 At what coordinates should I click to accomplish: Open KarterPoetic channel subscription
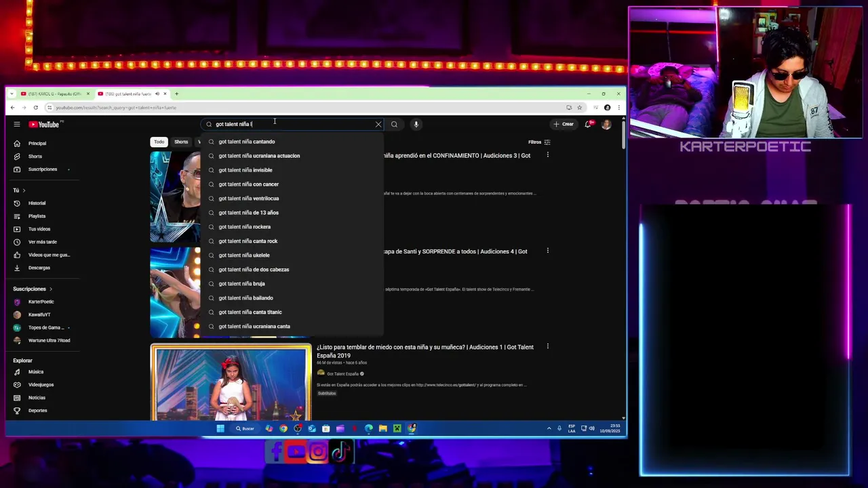tap(41, 302)
